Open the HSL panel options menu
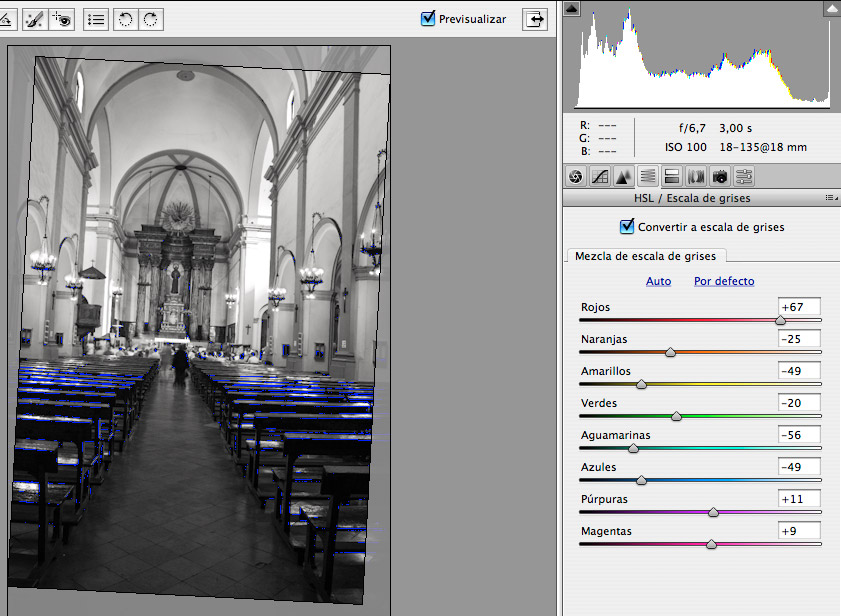The image size is (841, 616). tap(831, 198)
